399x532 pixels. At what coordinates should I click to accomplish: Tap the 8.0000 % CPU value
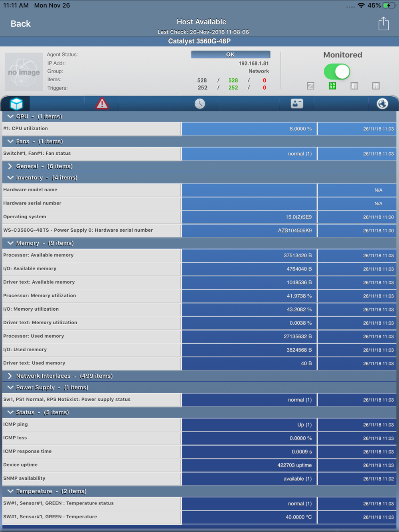coord(300,129)
